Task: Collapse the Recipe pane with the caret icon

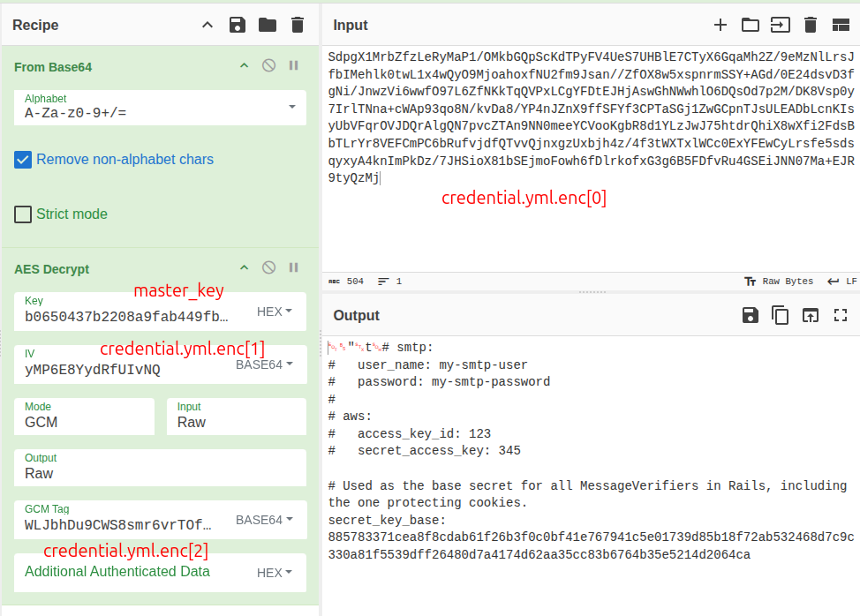Action: (207, 26)
